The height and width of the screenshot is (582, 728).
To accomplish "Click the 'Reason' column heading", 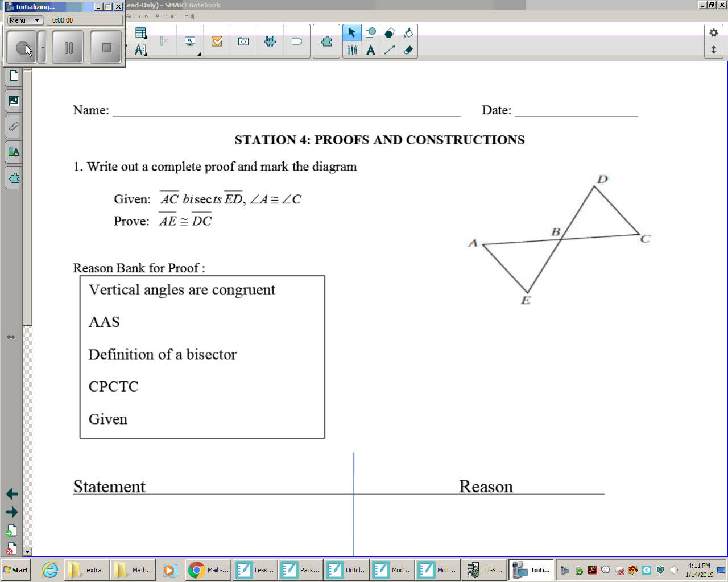I will [486, 487].
